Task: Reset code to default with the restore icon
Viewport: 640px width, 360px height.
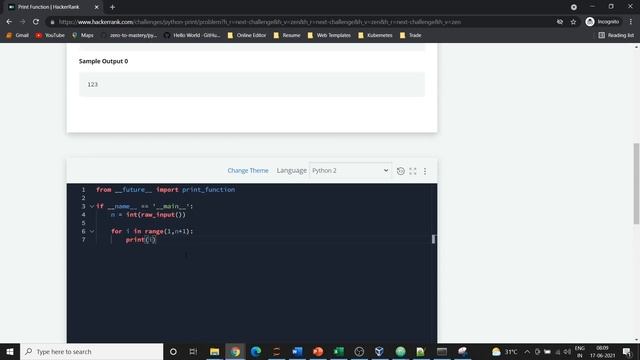Action: coord(400,171)
